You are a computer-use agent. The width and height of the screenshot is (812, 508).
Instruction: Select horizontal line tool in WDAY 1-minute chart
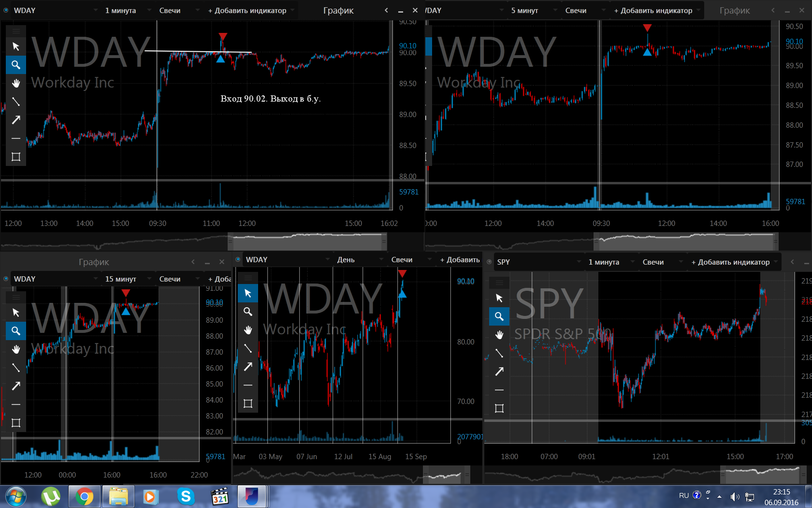pyautogui.click(x=16, y=138)
